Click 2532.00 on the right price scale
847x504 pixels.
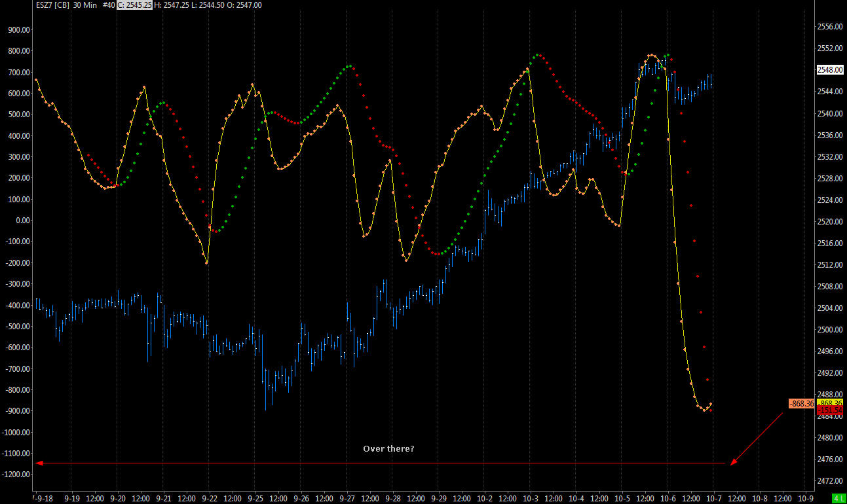(x=829, y=156)
